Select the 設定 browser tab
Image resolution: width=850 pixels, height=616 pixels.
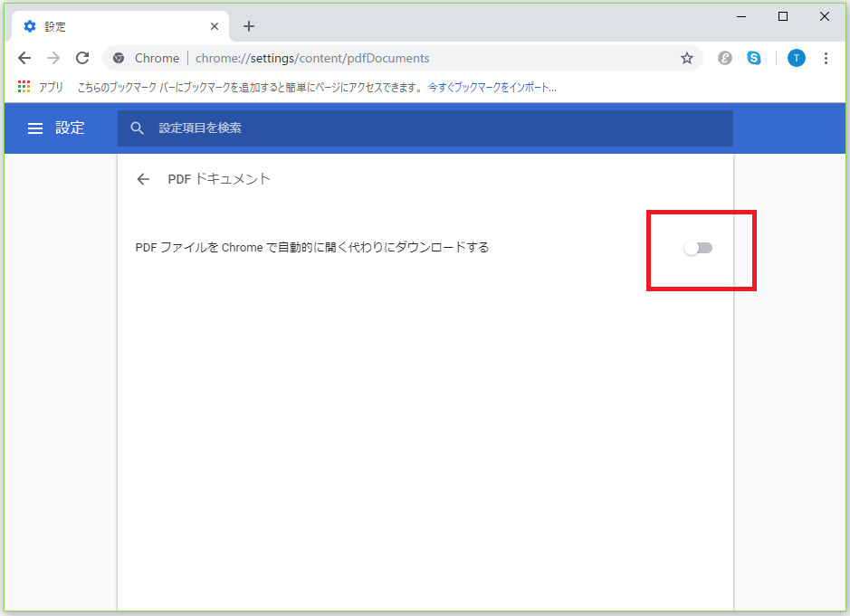[x=109, y=26]
